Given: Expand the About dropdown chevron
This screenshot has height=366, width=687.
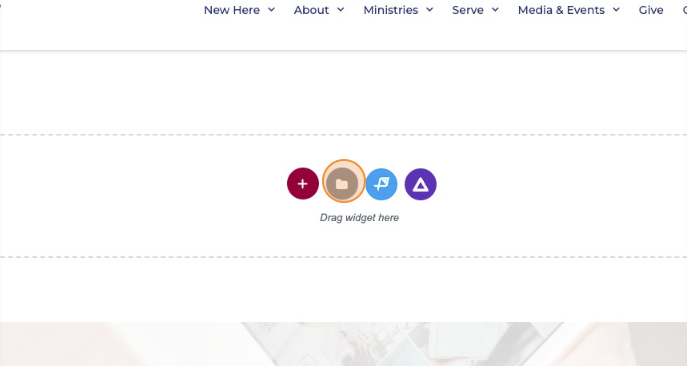Looking at the screenshot, I should pos(340,10).
